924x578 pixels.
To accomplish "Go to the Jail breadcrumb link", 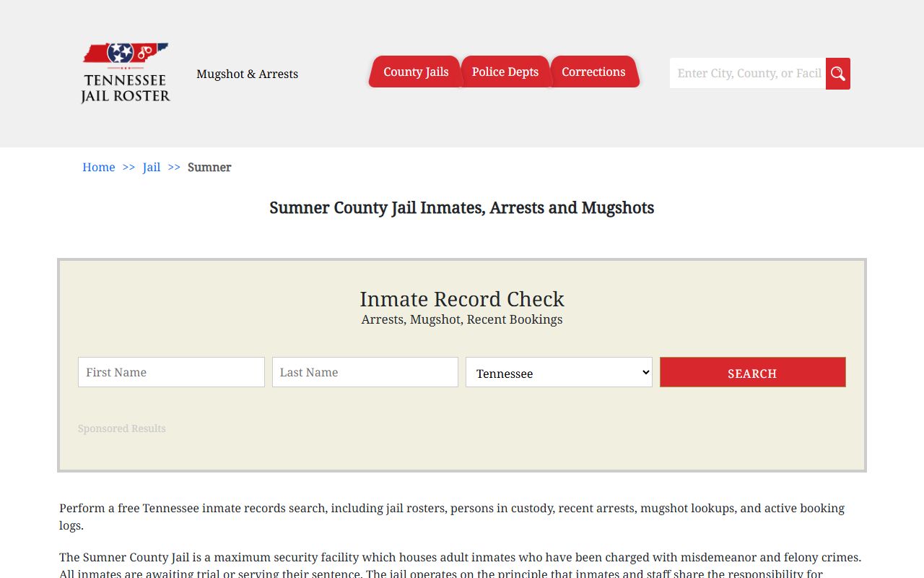I will pos(152,167).
